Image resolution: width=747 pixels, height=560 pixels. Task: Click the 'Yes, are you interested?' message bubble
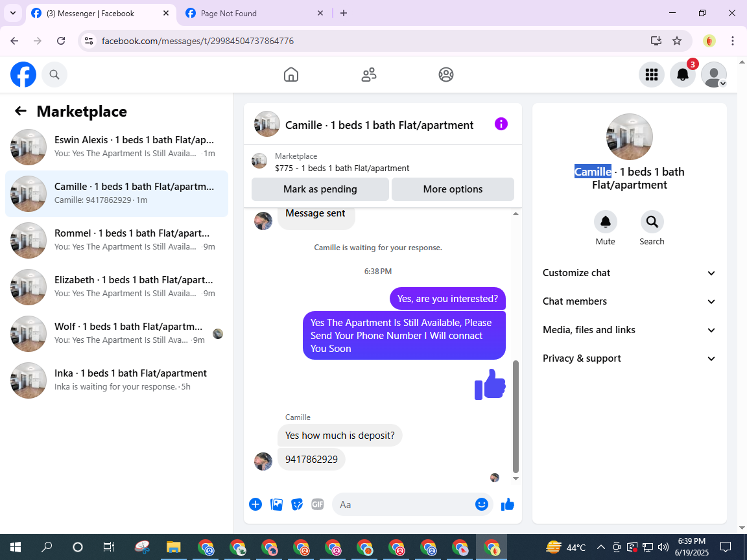(x=447, y=299)
